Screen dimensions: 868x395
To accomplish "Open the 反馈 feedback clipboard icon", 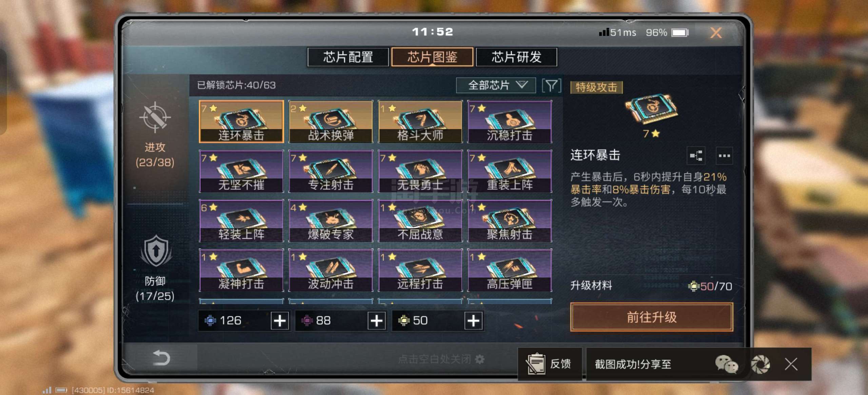I will point(536,363).
